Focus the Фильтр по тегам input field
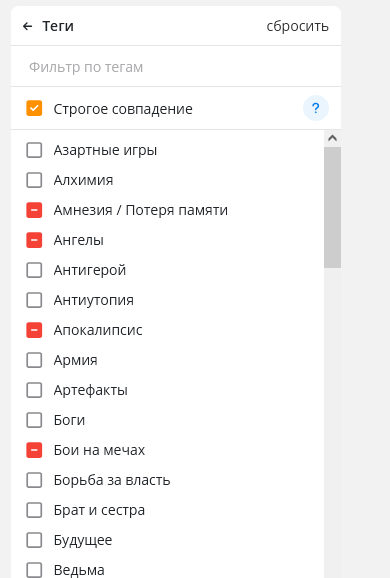Viewport: 390px width, 578px height. [176, 67]
